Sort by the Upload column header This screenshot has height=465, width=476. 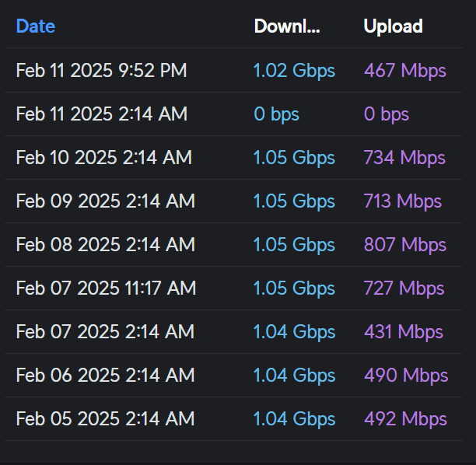tap(393, 26)
